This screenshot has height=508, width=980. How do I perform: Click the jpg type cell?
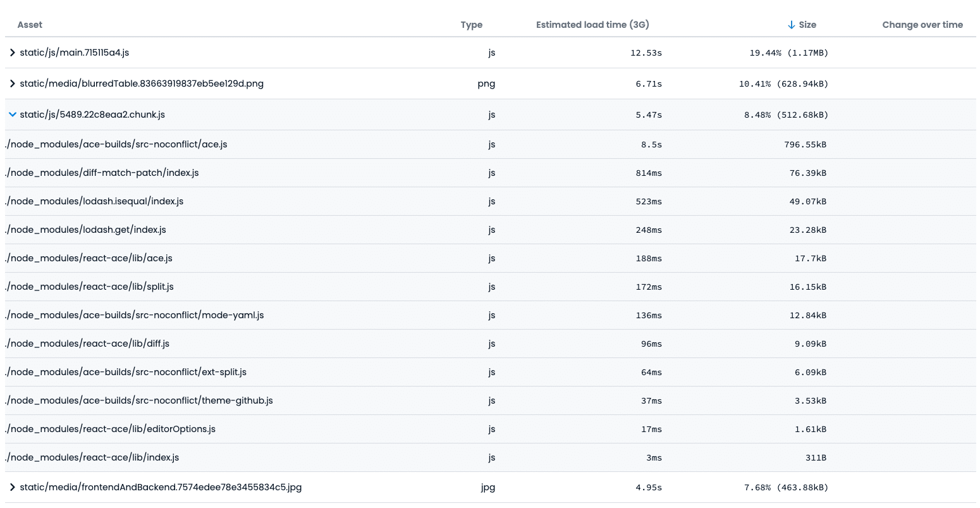coord(487,487)
